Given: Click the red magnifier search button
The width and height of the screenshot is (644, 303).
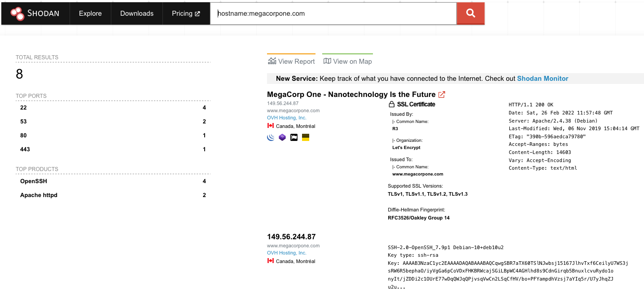Looking at the screenshot, I should click(470, 13).
